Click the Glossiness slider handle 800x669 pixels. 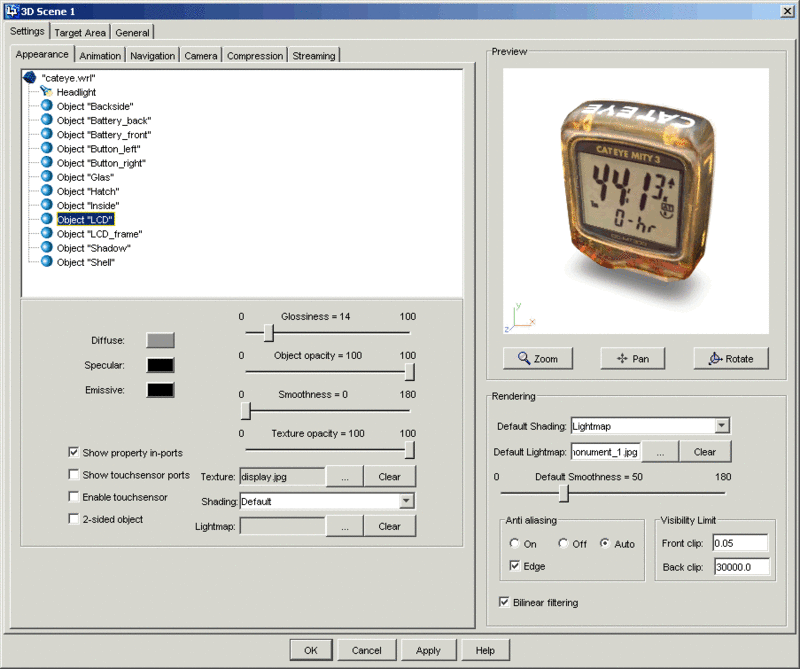coord(269,333)
